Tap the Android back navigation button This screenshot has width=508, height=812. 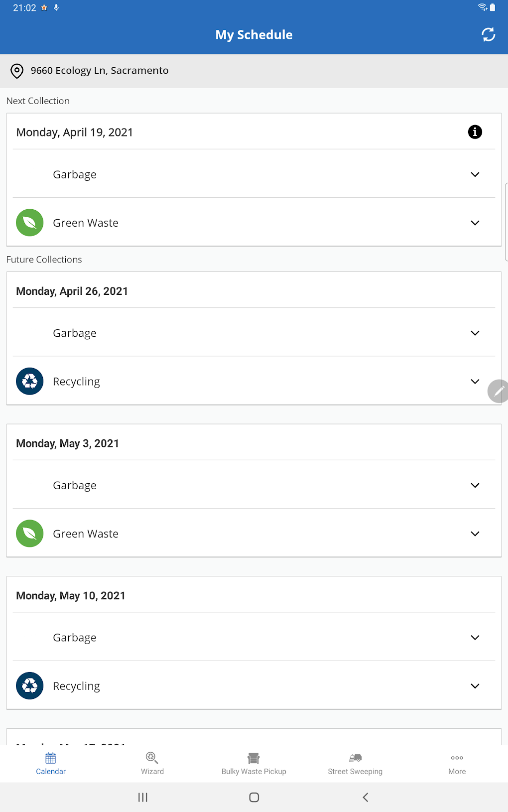(366, 797)
